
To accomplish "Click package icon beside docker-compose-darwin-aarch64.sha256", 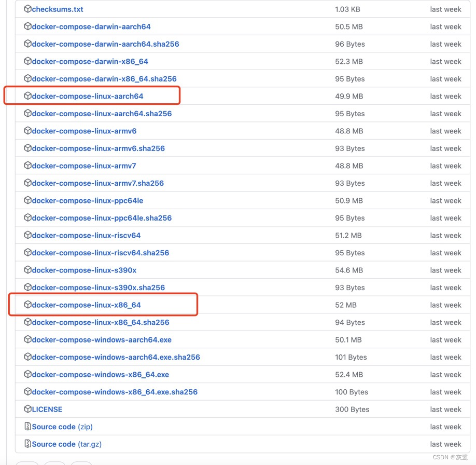I will (27, 44).
